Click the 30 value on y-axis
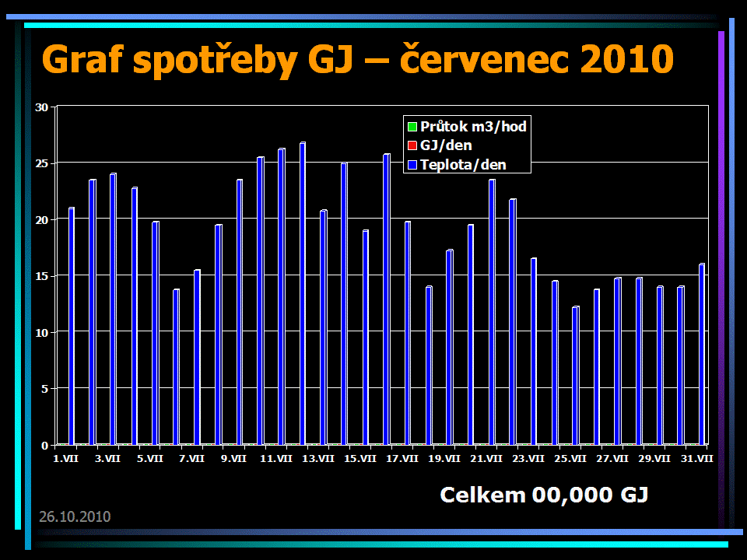747x560 pixels. [42, 107]
